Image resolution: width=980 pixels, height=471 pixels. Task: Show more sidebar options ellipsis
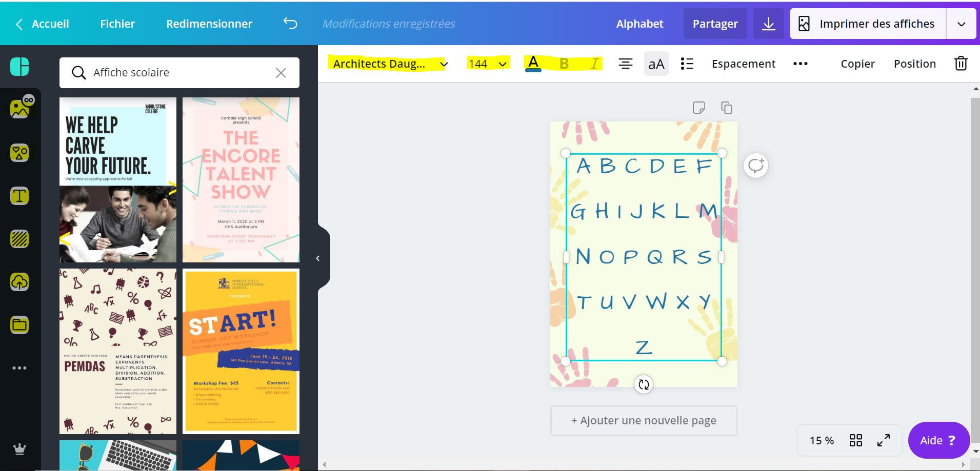point(19,368)
